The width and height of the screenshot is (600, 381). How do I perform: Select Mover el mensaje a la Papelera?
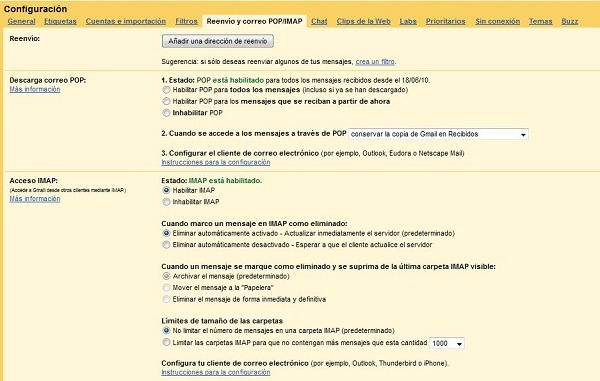point(166,287)
